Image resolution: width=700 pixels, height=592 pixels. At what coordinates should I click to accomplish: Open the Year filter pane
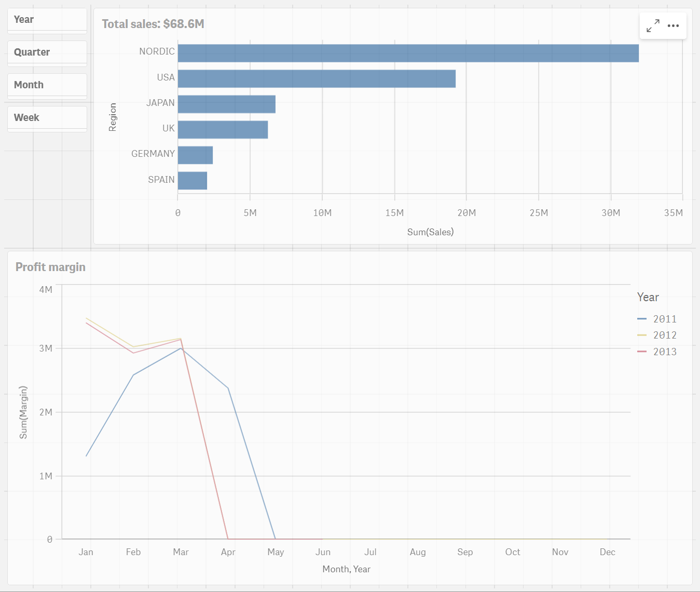click(47, 19)
